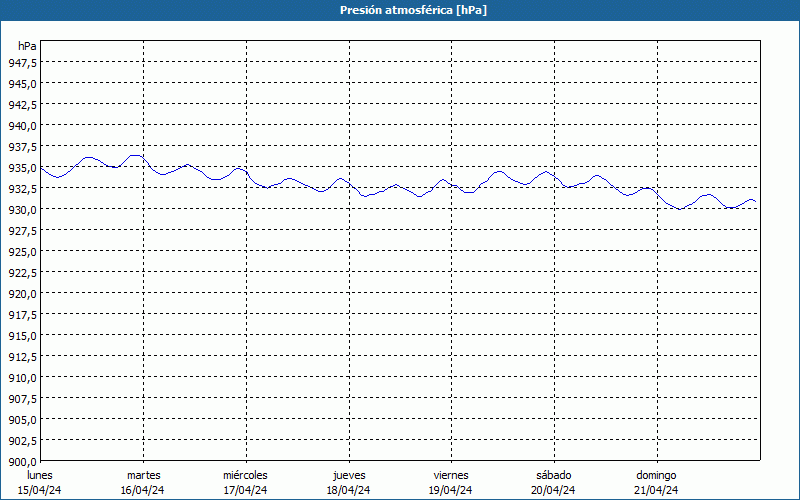Select the 900,0 label at axis bottom
Screen dimensions: 800x500
(x=23, y=461)
